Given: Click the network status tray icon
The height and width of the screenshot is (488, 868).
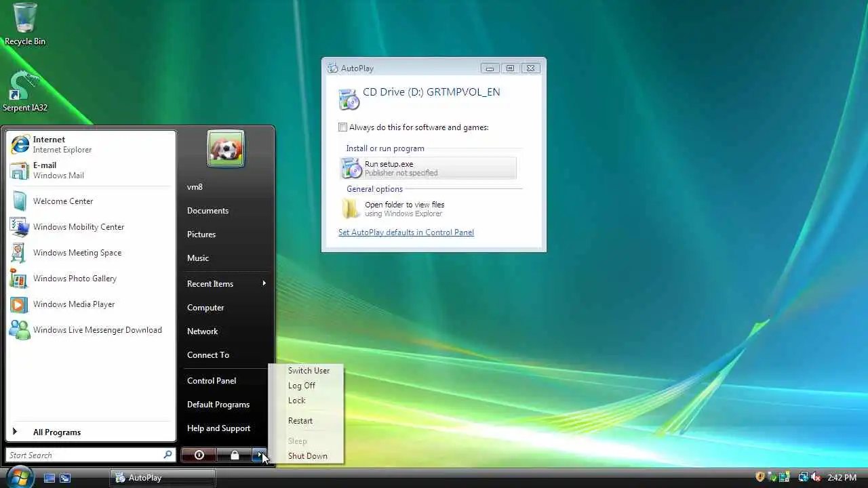Looking at the screenshot, I should (803, 477).
